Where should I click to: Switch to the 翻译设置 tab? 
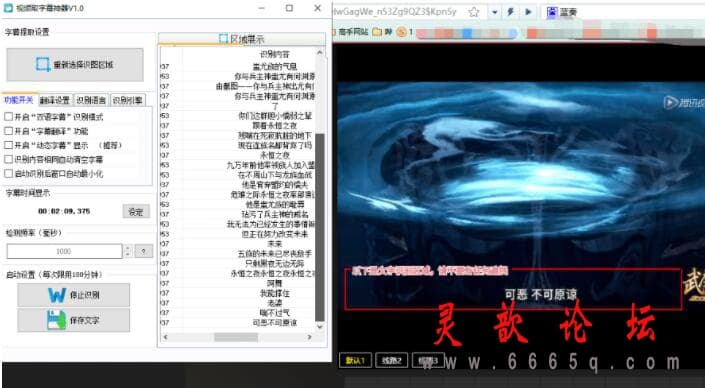point(54,100)
